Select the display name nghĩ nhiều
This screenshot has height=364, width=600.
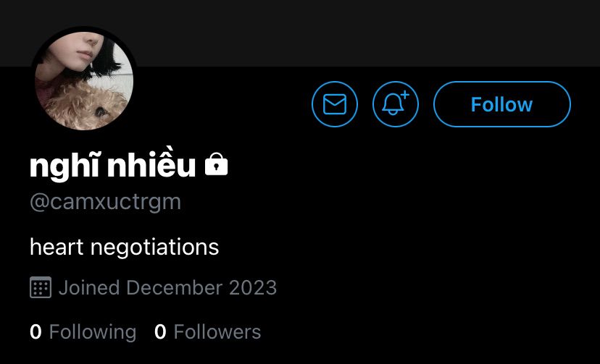click(x=112, y=165)
